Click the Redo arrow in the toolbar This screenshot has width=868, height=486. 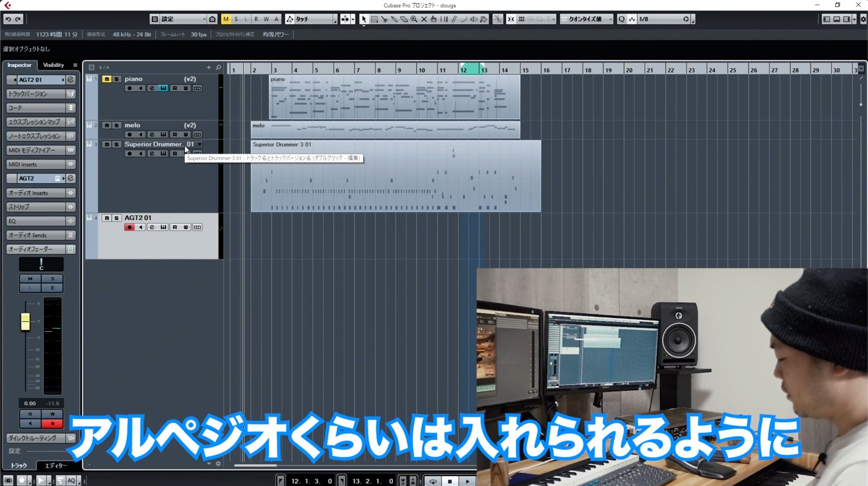pyautogui.click(x=18, y=19)
